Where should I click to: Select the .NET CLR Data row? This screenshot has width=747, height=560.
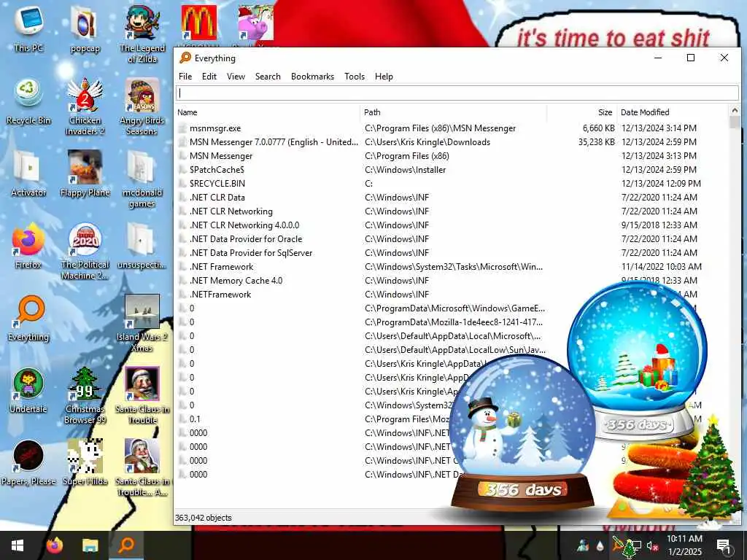point(452,197)
